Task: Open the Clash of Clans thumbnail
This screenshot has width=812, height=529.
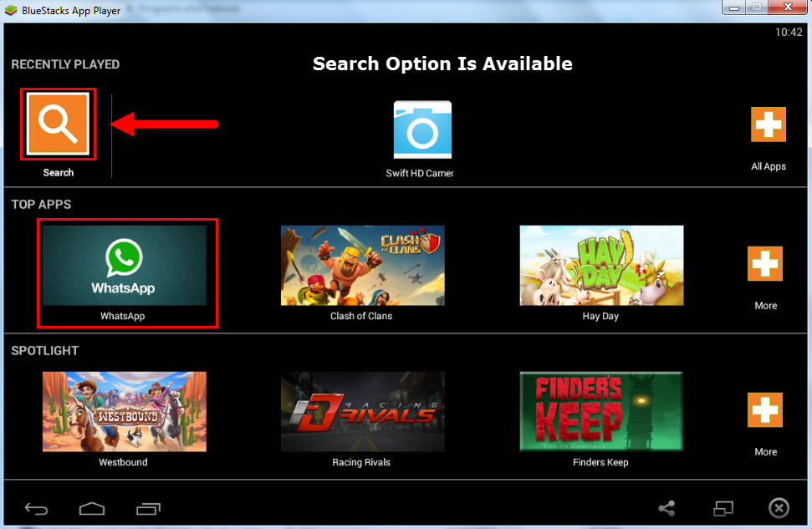Action: pyautogui.click(x=362, y=265)
